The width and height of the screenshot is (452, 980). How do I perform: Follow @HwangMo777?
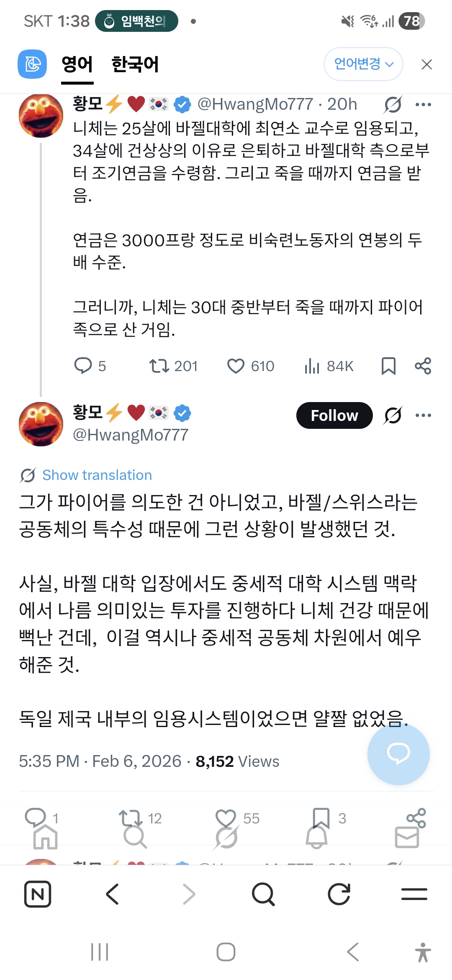pyautogui.click(x=334, y=415)
